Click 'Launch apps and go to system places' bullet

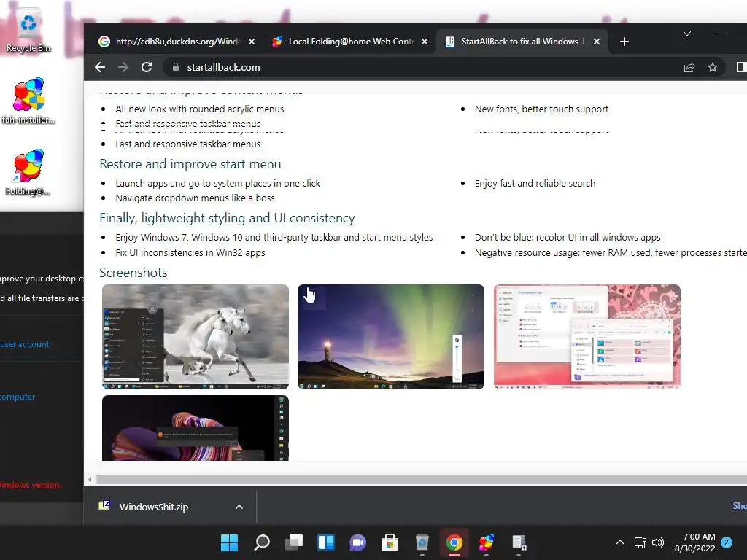pos(217,183)
